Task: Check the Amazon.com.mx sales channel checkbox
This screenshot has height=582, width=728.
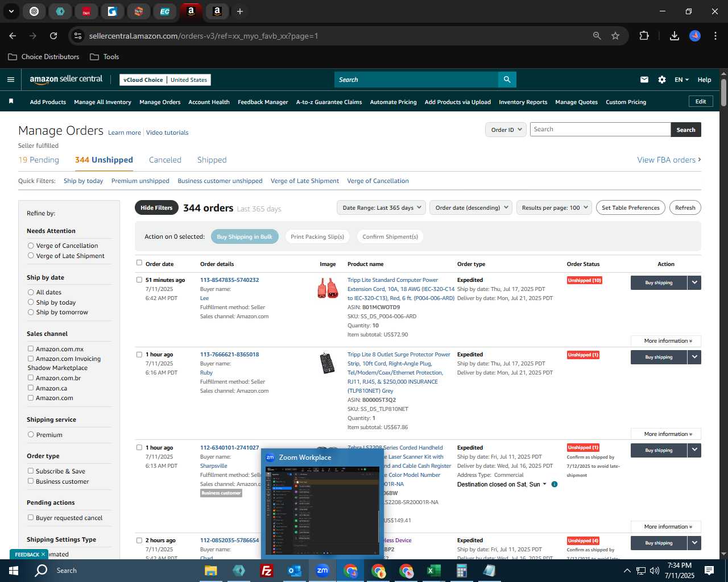Action: point(31,349)
